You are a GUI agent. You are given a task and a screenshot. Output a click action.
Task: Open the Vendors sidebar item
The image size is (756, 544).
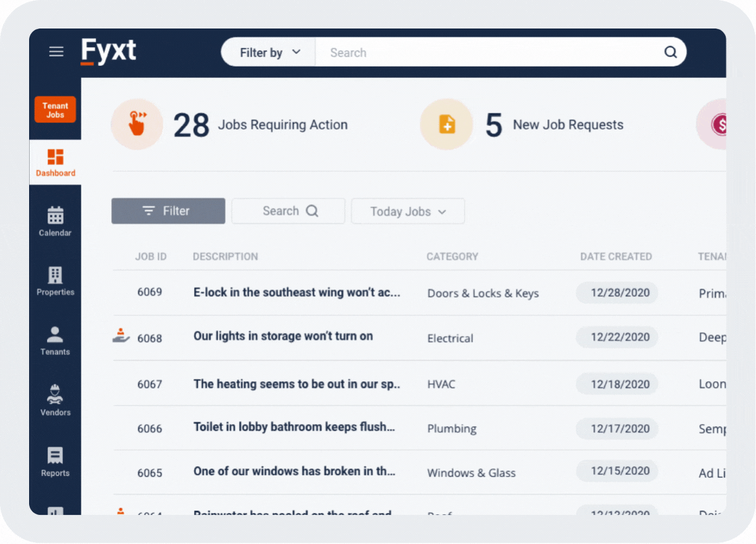coord(55,400)
